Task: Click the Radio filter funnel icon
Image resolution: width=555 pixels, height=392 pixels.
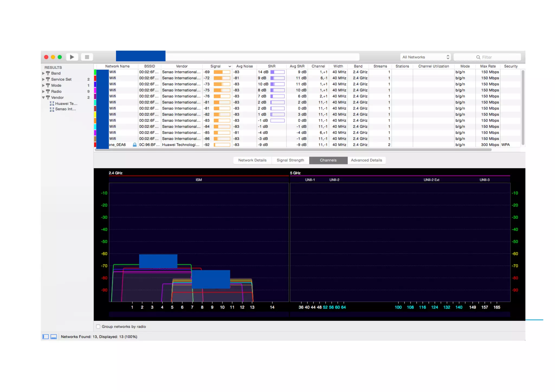Action: pos(48,91)
